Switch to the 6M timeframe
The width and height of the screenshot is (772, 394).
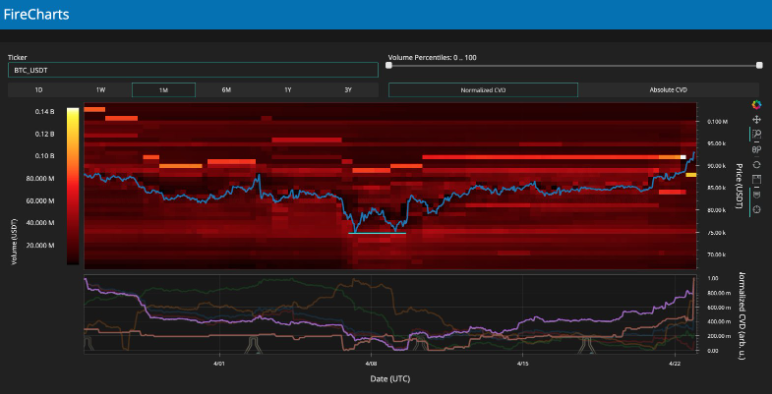tap(226, 90)
